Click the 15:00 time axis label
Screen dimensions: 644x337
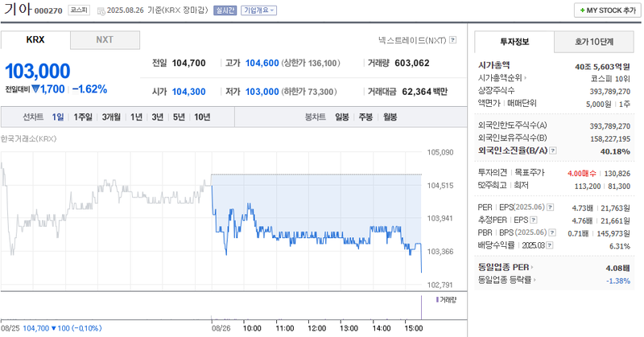[x=414, y=328]
